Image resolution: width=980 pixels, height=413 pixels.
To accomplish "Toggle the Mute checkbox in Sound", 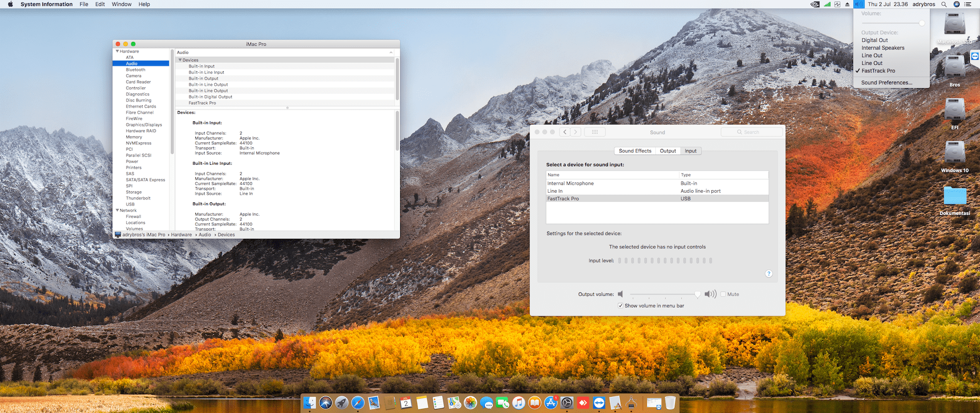I will pyautogui.click(x=723, y=294).
